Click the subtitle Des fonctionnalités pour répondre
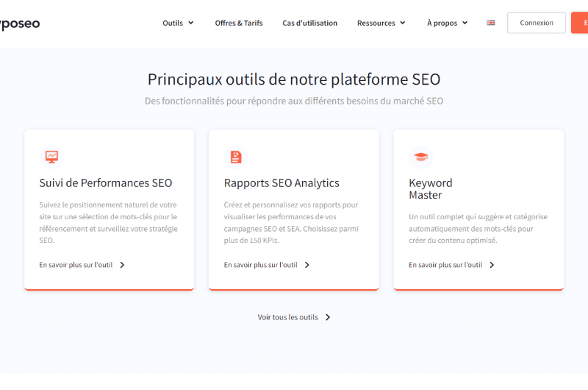The image size is (588, 390). (294, 101)
